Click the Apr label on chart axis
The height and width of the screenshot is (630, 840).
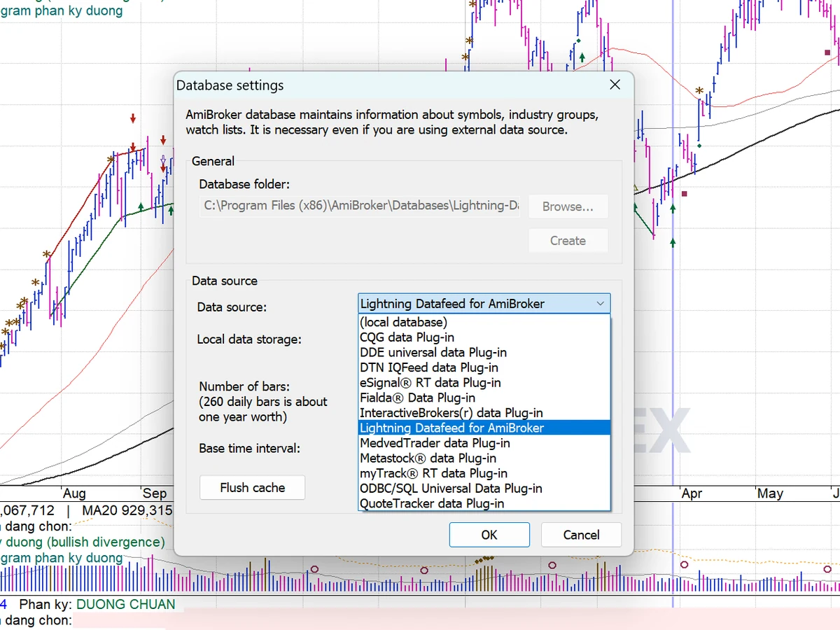click(692, 493)
